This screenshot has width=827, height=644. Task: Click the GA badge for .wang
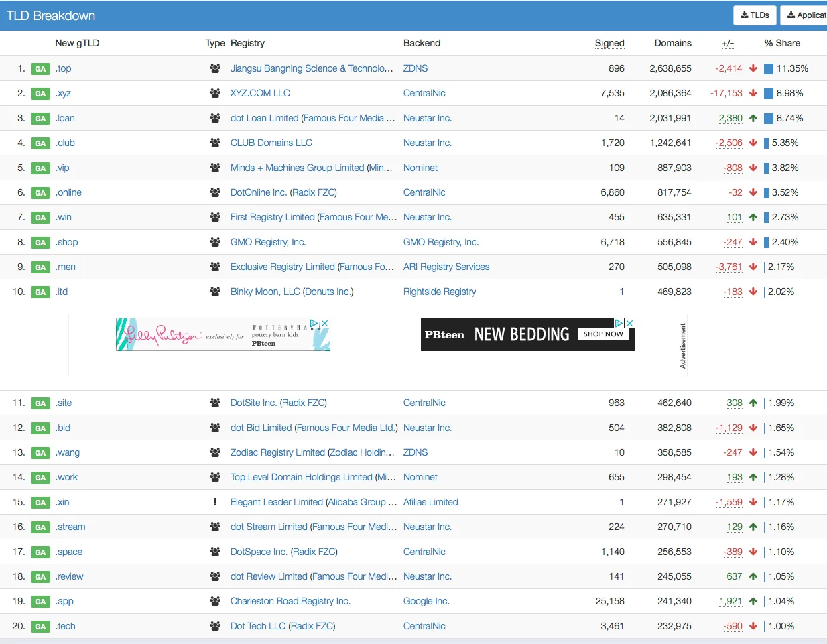(40, 453)
